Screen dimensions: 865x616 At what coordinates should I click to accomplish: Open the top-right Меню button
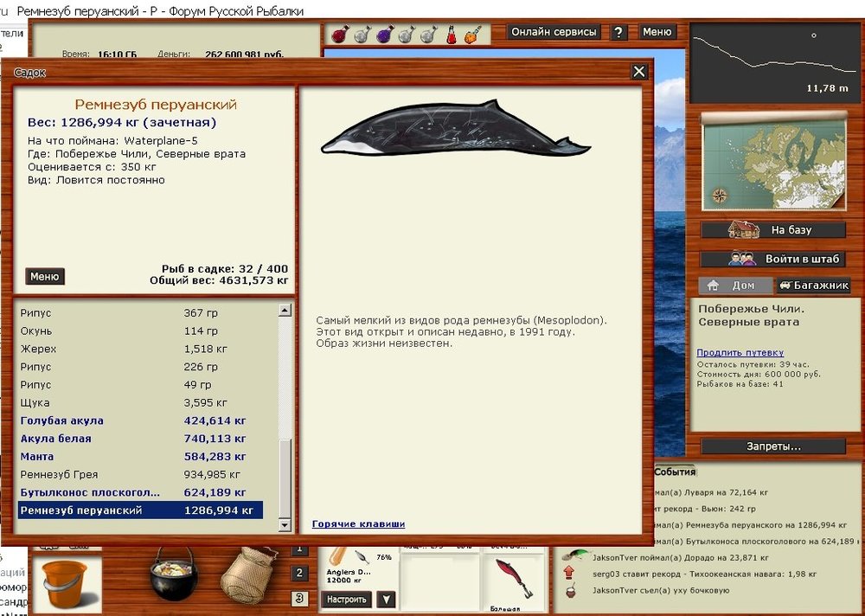657,32
